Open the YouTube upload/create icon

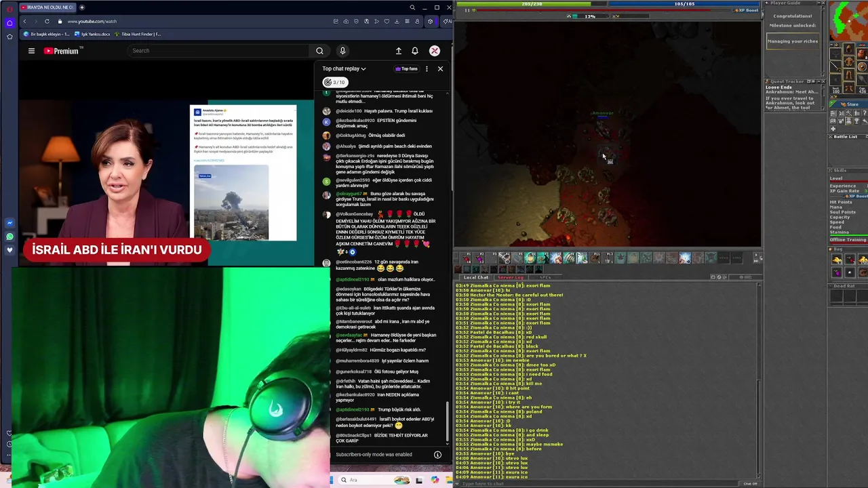click(x=399, y=51)
